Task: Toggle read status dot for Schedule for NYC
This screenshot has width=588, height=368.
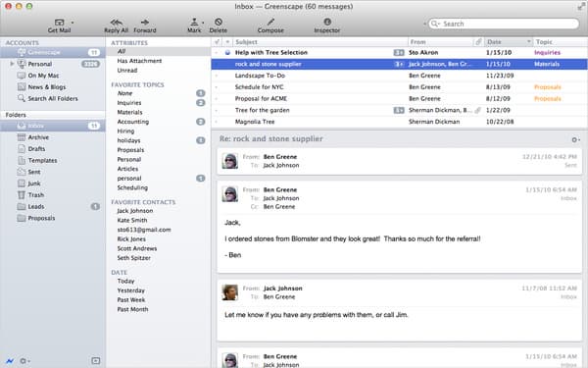Action: tap(217, 87)
